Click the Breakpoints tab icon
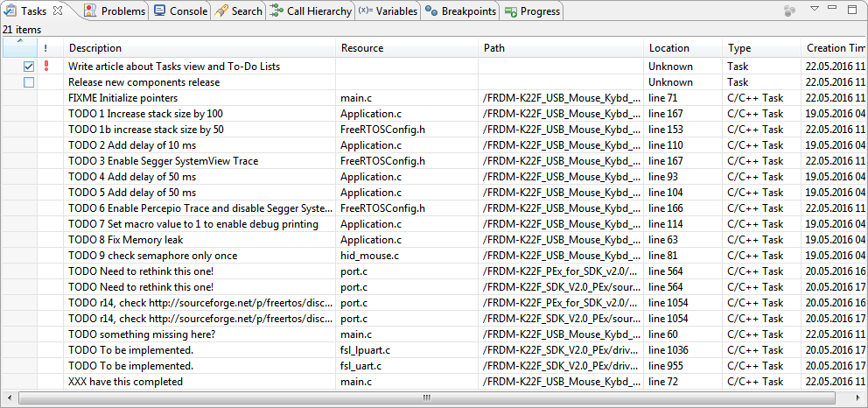 [x=431, y=11]
